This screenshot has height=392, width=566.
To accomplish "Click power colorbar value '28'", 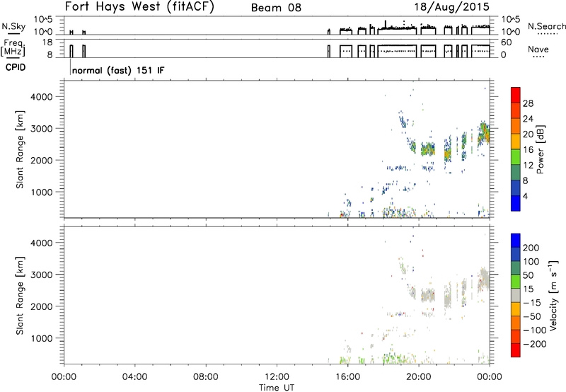I will (x=528, y=103).
